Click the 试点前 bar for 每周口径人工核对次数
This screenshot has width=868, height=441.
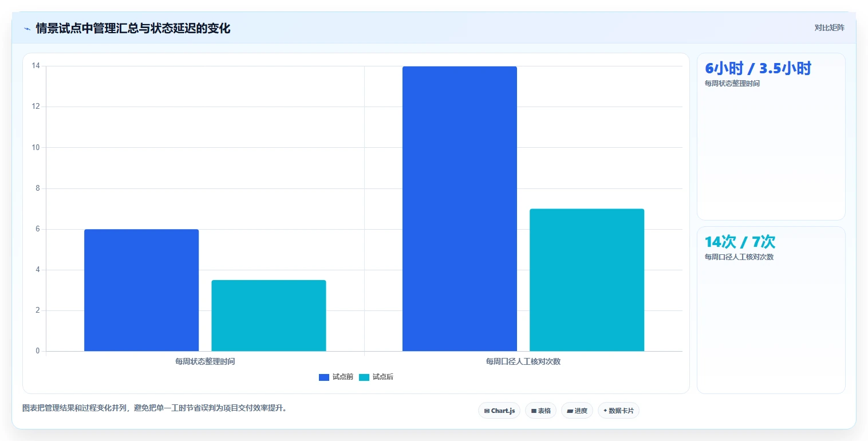coord(460,208)
